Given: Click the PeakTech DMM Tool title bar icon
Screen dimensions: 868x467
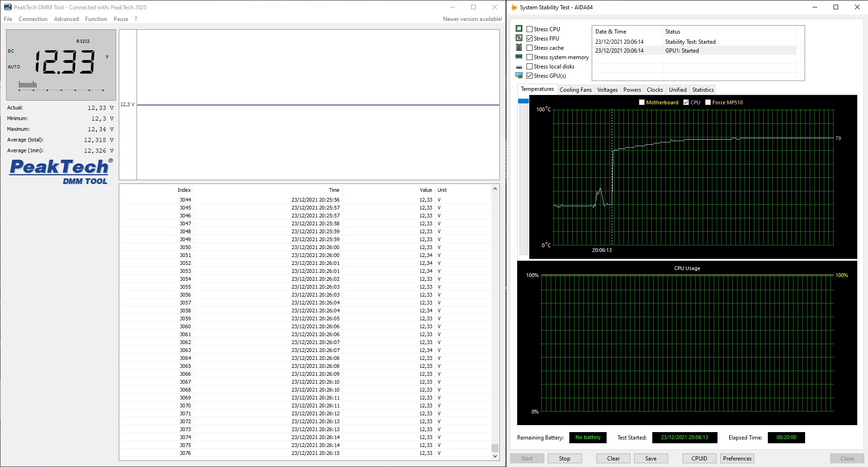Looking at the screenshot, I should pyautogui.click(x=8, y=7).
